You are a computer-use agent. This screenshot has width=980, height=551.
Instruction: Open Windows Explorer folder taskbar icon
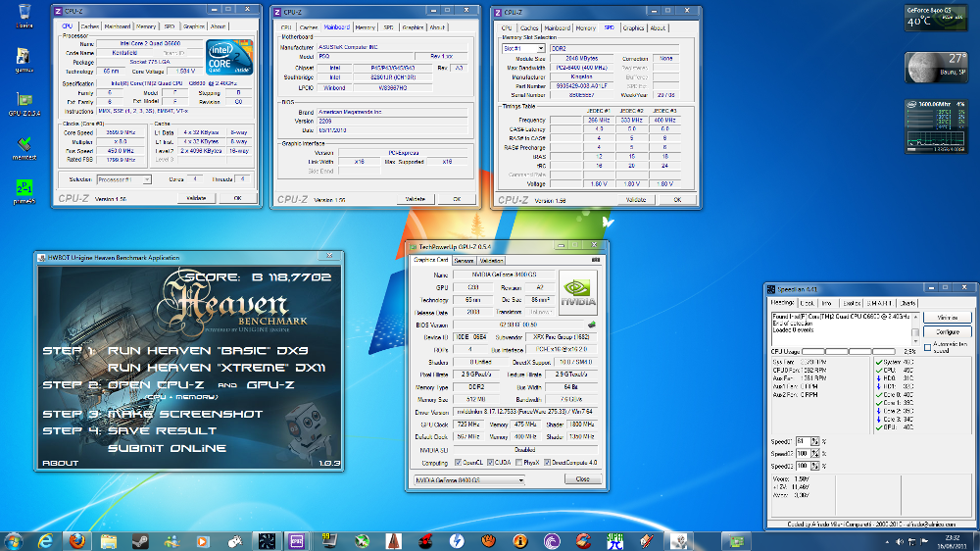109,541
